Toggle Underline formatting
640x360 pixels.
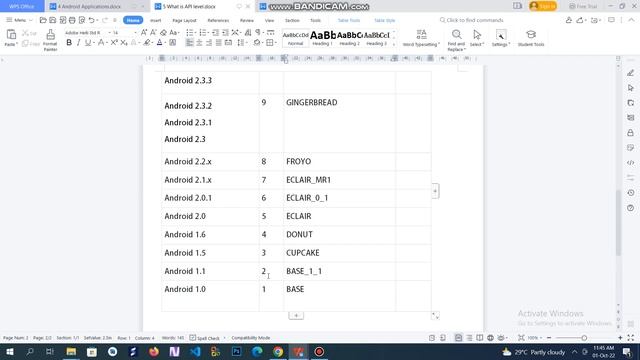[87, 42]
